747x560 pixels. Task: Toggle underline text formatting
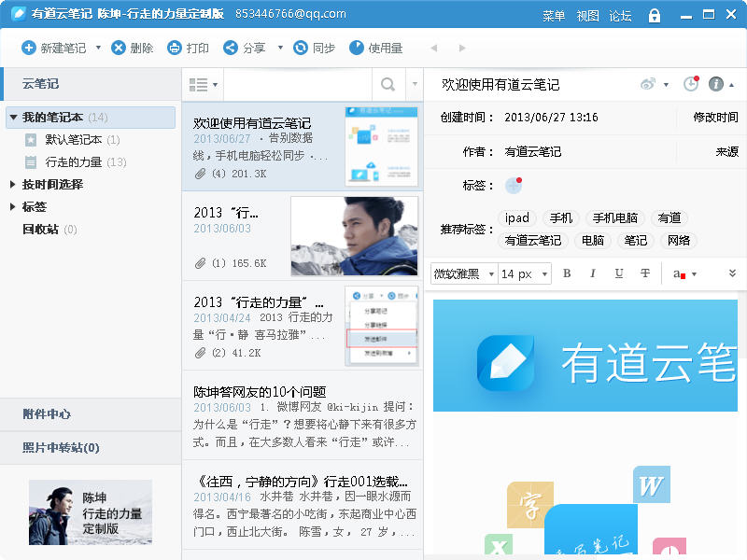[618, 273]
